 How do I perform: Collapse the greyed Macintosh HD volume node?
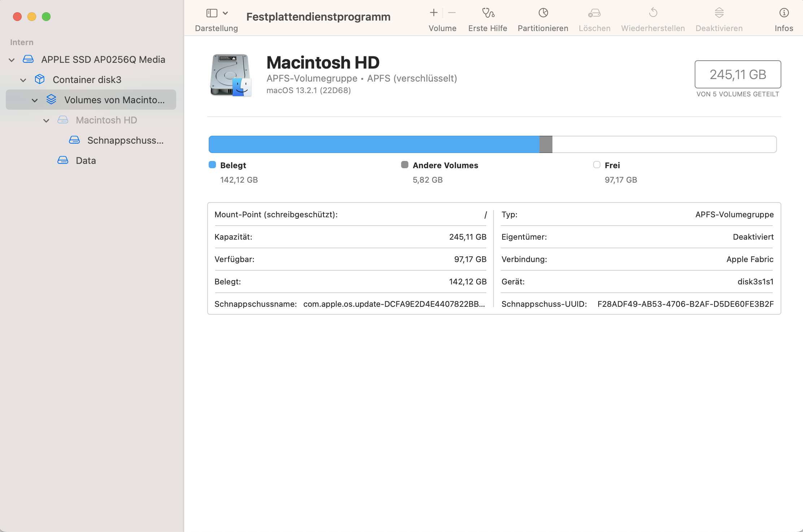(x=46, y=121)
